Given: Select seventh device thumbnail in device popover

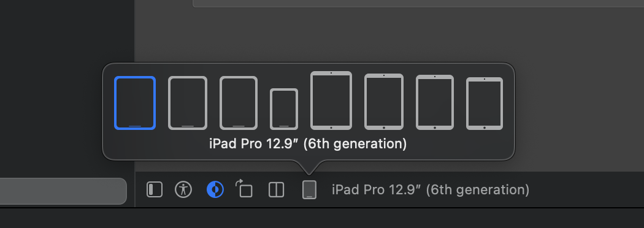Looking at the screenshot, I should (434, 102).
